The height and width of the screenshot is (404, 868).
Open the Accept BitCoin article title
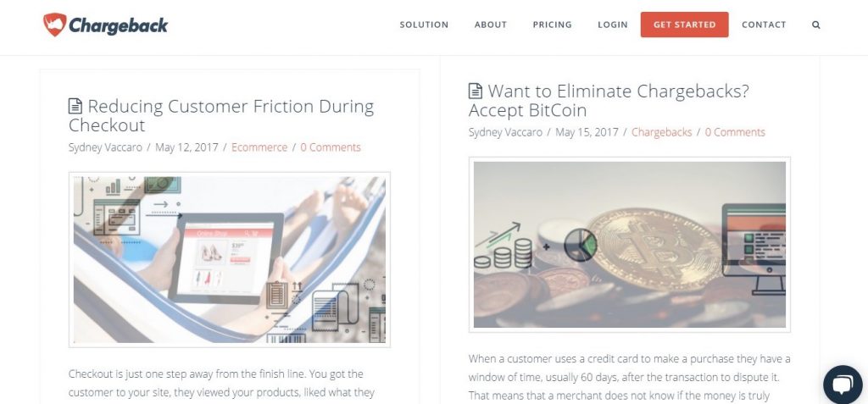click(x=609, y=100)
